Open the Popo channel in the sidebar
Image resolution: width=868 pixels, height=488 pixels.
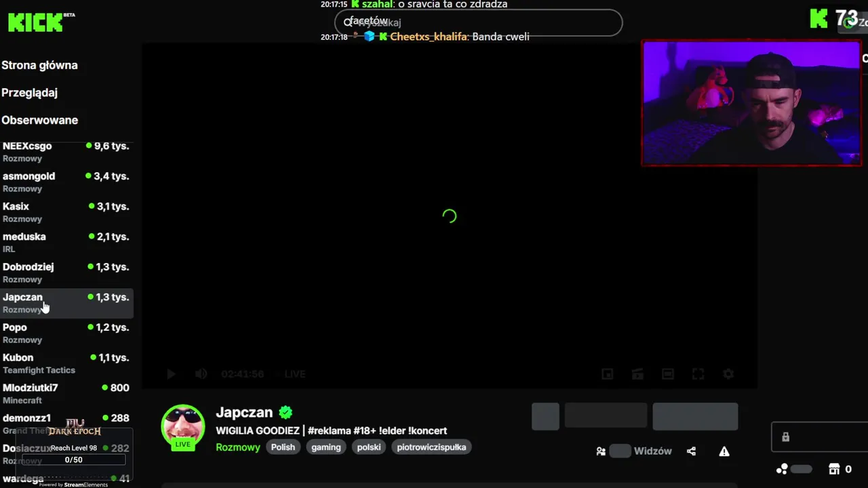pyautogui.click(x=66, y=333)
